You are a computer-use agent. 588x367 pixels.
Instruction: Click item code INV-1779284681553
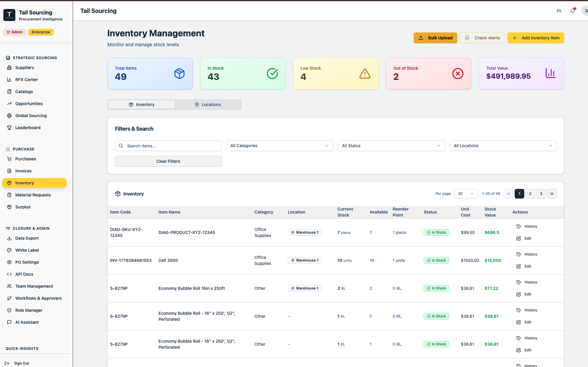[x=131, y=260]
